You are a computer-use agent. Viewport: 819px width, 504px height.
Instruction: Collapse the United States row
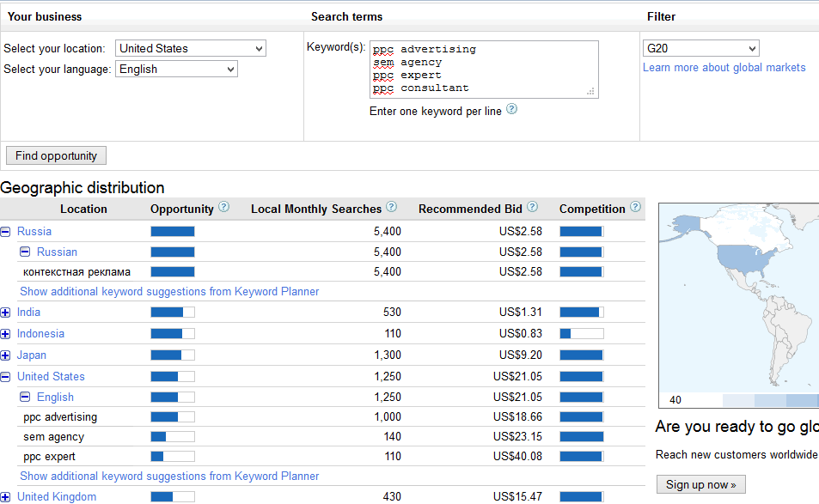click(x=6, y=377)
